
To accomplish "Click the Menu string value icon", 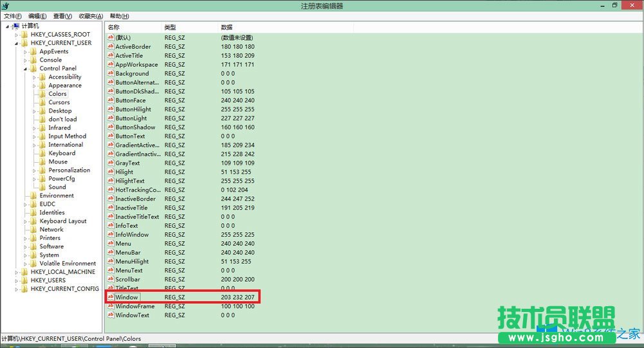I will click(x=111, y=243).
